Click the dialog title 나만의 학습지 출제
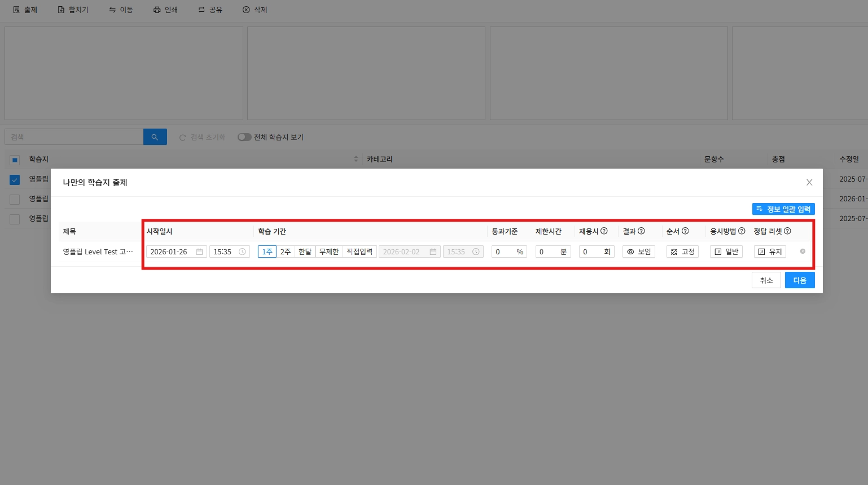Viewport: 868px width, 485px height. [x=95, y=183]
